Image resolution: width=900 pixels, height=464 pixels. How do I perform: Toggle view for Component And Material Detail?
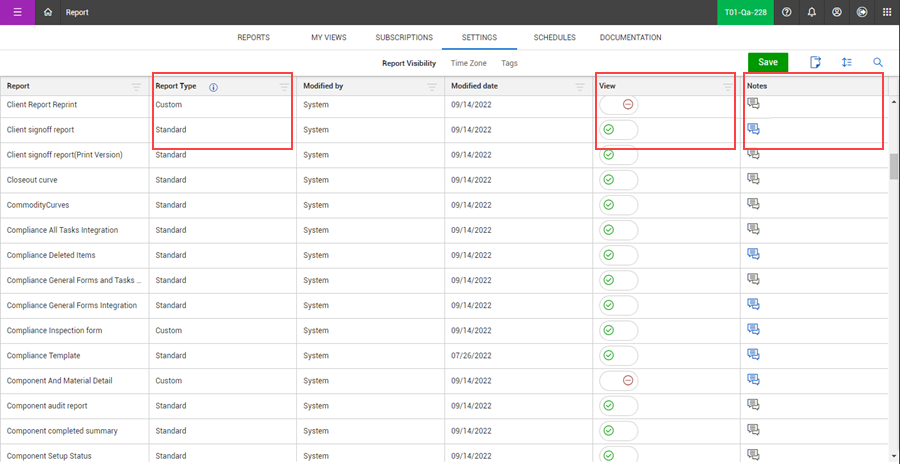(618, 380)
